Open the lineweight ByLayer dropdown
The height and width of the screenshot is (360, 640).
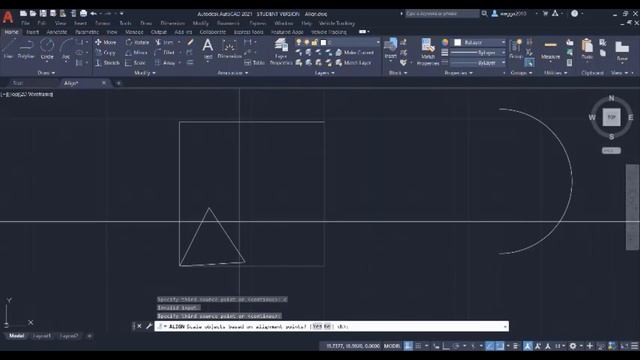[x=478, y=53]
